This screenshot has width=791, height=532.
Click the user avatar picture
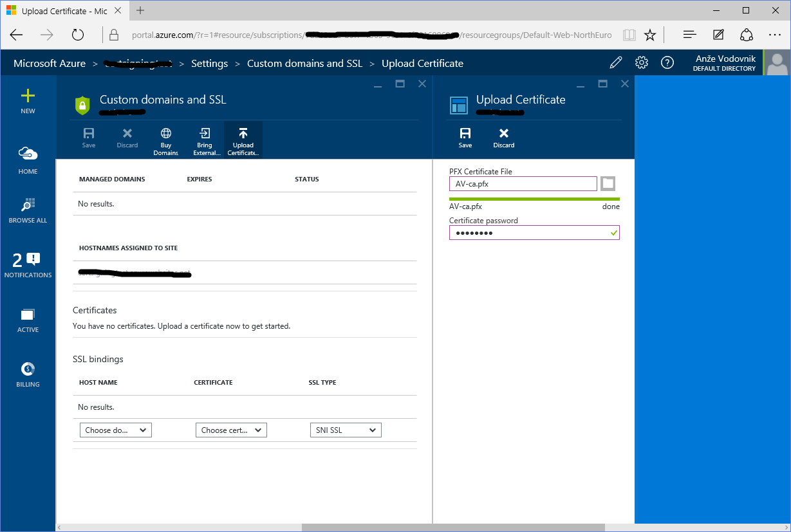(x=777, y=63)
